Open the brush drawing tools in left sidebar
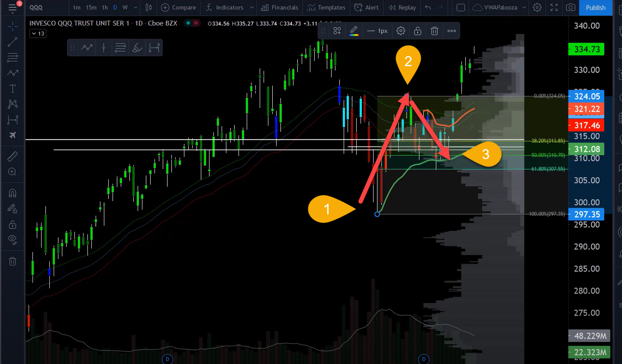Viewport: 622px width, 364px height. tap(13, 73)
